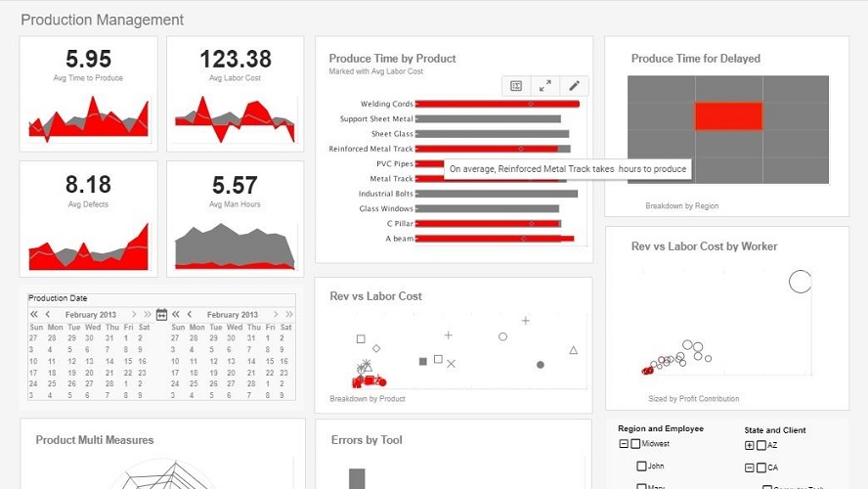Screen dimensions: 868x489
Task: Click the 8.18 Avg Defects value
Action: pyautogui.click(x=89, y=185)
